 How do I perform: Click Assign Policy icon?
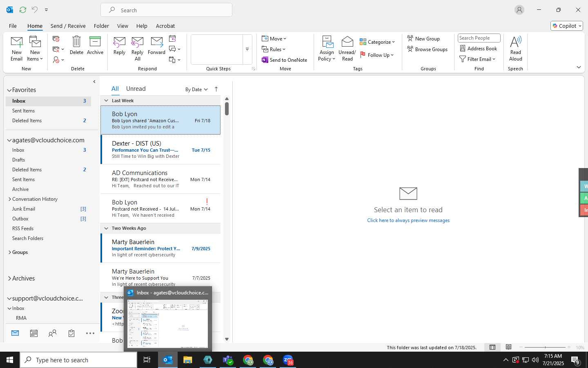click(x=327, y=48)
